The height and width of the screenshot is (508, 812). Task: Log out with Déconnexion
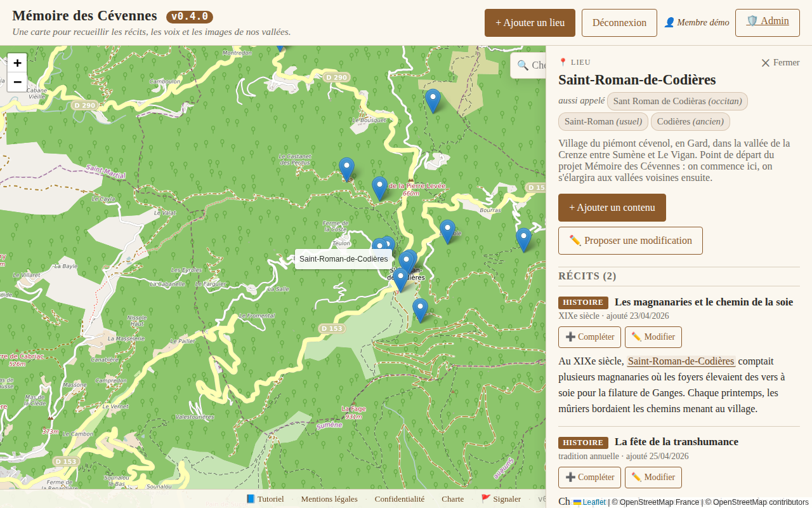[619, 23]
